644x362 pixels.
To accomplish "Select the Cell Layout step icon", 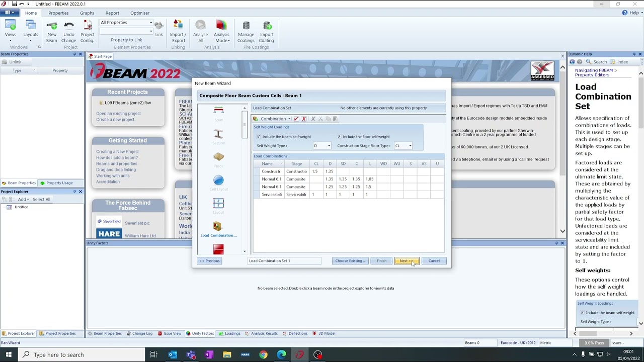I will (x=218, y=180).
